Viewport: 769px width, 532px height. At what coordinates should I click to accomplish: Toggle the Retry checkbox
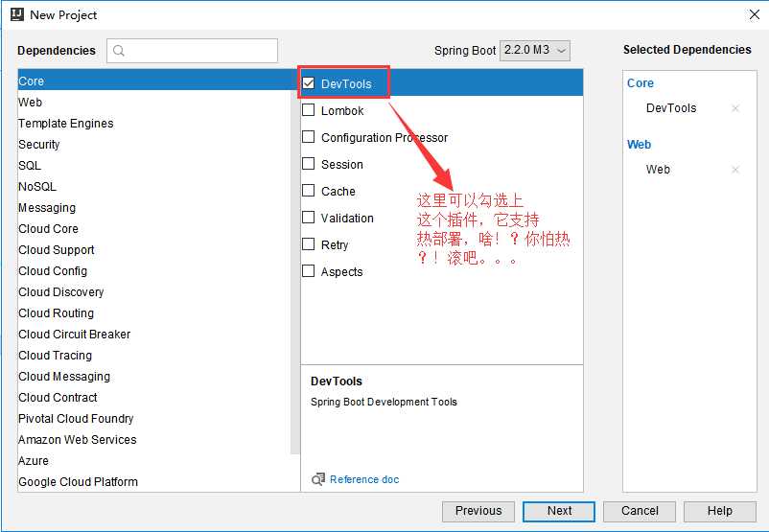pos(309,244)
